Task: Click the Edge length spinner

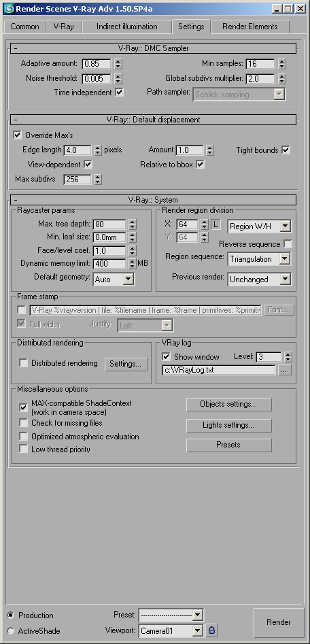Action: coord(98,150)
